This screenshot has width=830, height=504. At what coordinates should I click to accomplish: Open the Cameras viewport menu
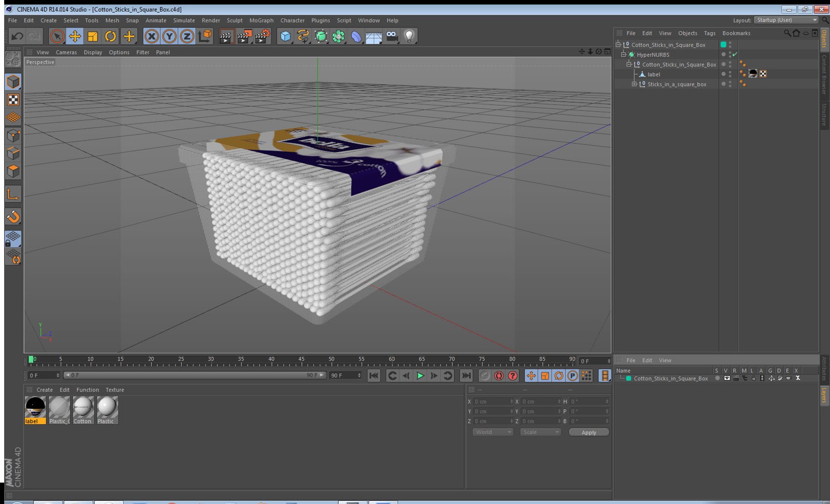pyautogui.click(x=66, y=52)
